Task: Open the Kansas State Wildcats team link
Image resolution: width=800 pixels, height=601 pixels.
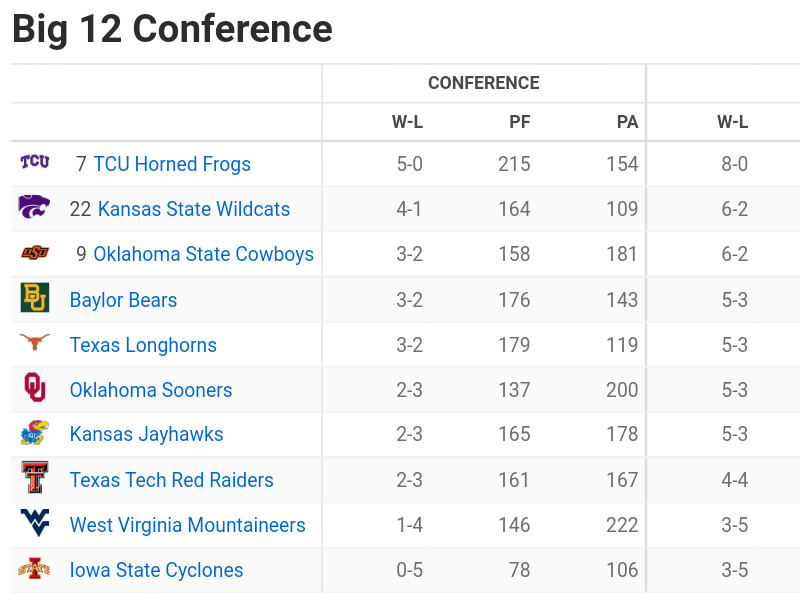Action: tap(194, 209)
